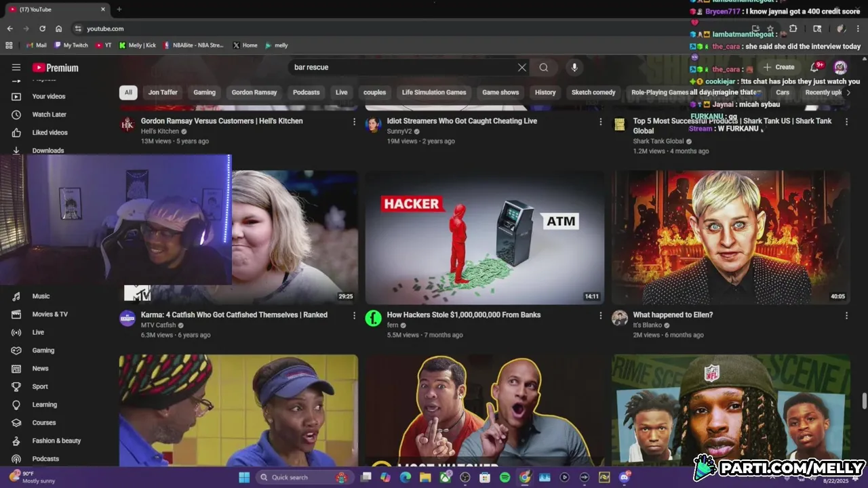Reload the page in the browser
This screenshot has height=488, width=868.
pyautogui.click(x=42, y=28)
